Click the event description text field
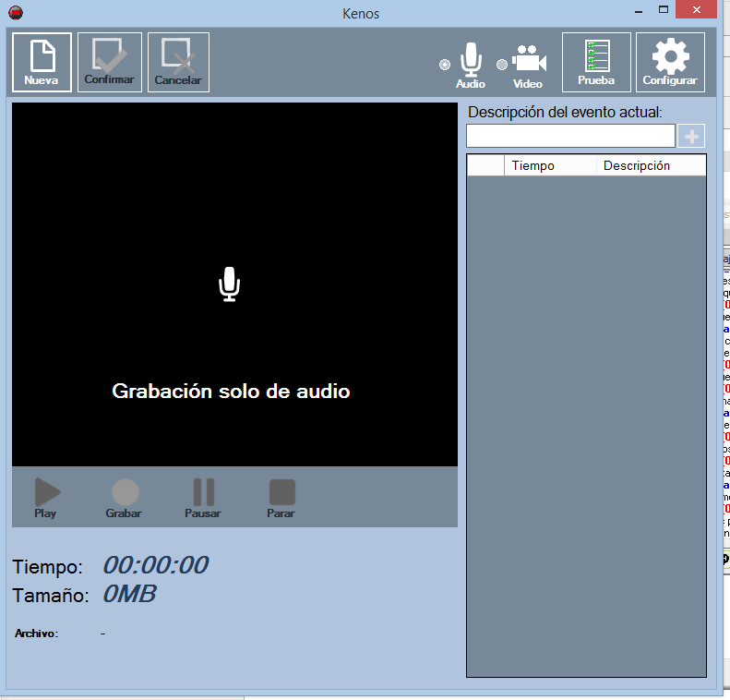The width and height of the screenshot is (730, 700). 570,137
